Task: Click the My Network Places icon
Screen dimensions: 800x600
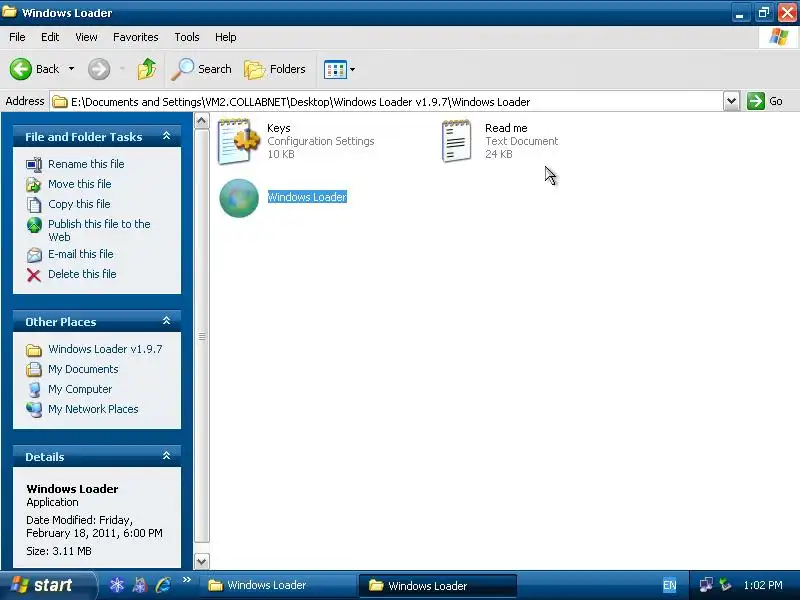Action: coord(34,410)
